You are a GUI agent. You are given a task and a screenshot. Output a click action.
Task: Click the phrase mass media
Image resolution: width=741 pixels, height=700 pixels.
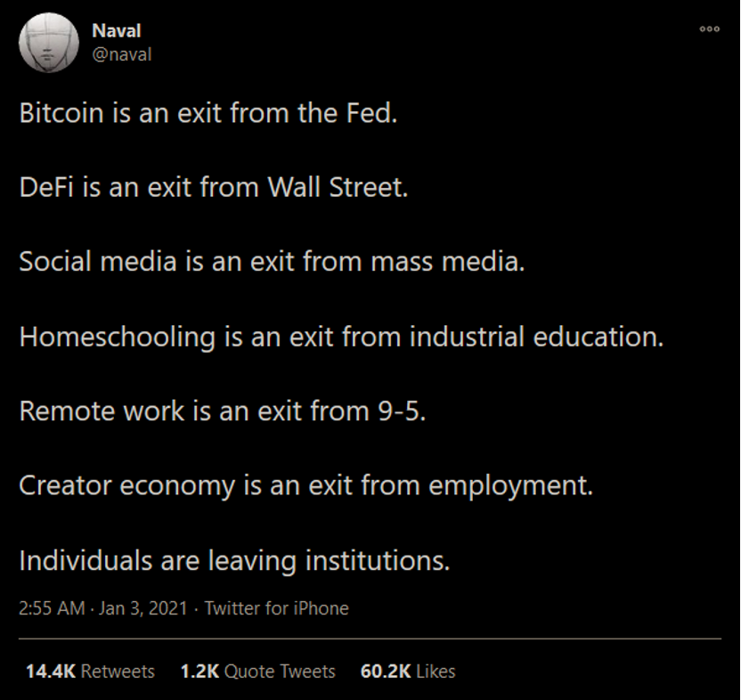point(447,261)
